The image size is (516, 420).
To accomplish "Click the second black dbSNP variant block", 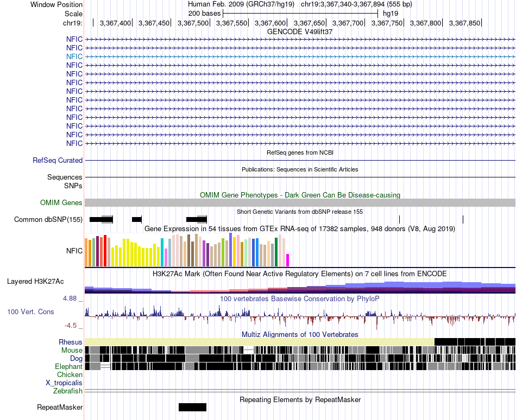I will [x=136, y=219].
